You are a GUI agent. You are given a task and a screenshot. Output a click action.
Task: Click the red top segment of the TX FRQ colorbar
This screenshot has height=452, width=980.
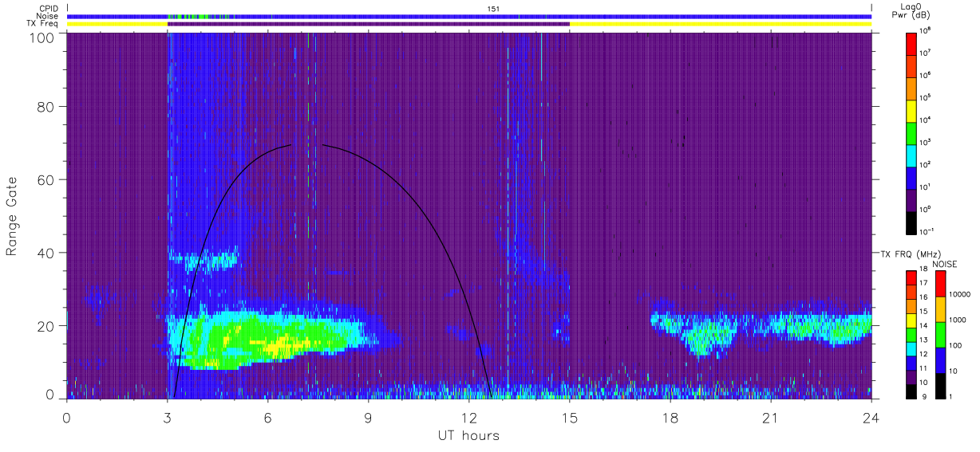911,277
